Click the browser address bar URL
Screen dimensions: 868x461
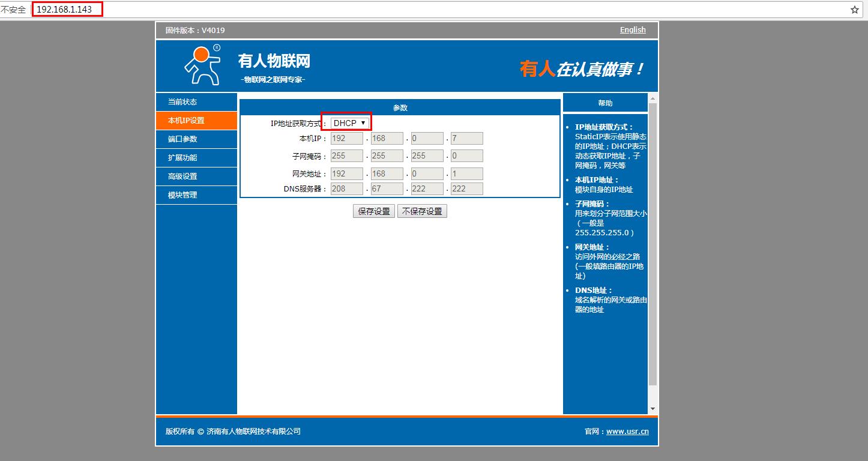click(x=67, y=10)
